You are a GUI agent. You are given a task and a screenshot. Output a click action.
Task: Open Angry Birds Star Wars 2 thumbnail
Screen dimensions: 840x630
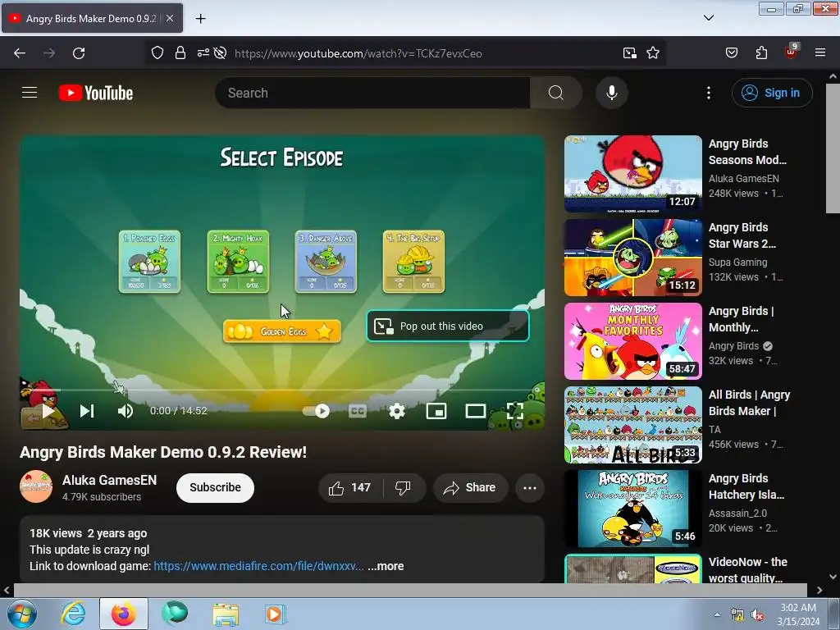632,257
